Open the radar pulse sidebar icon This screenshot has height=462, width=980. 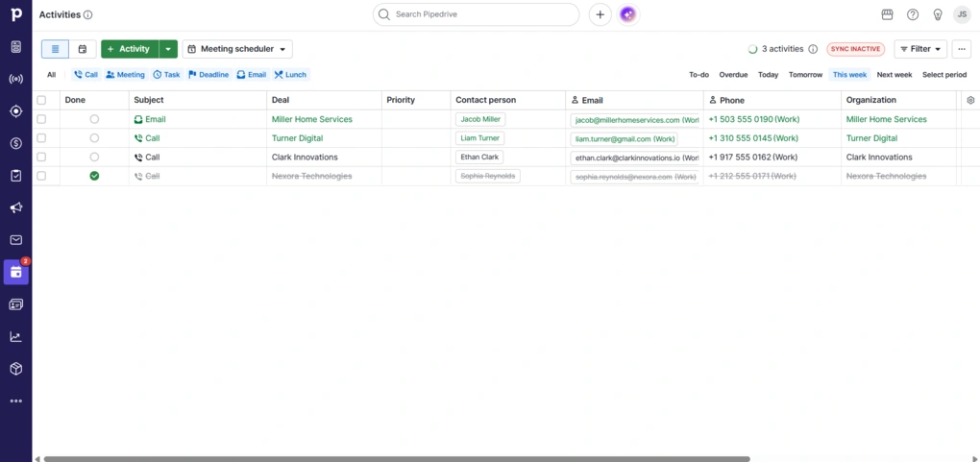(16, 80)
